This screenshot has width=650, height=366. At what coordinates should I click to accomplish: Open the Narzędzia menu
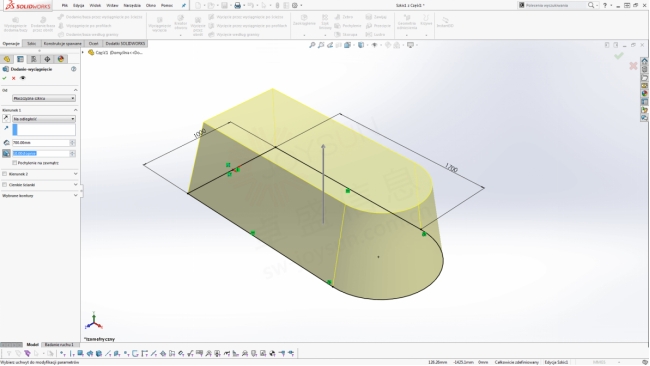132,5
